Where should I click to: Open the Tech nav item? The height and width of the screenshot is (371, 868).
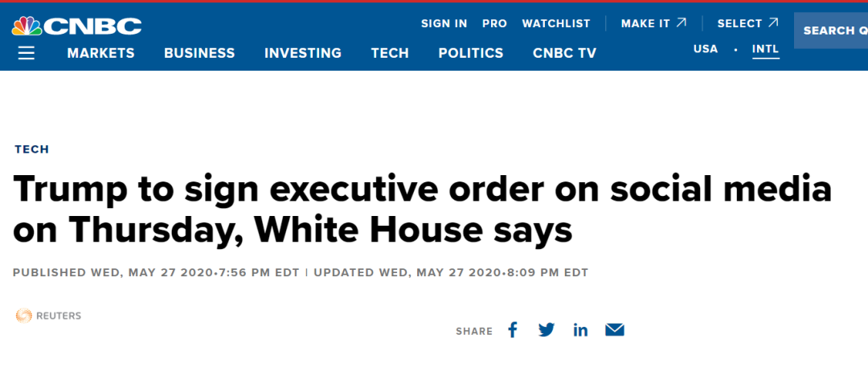390,53
